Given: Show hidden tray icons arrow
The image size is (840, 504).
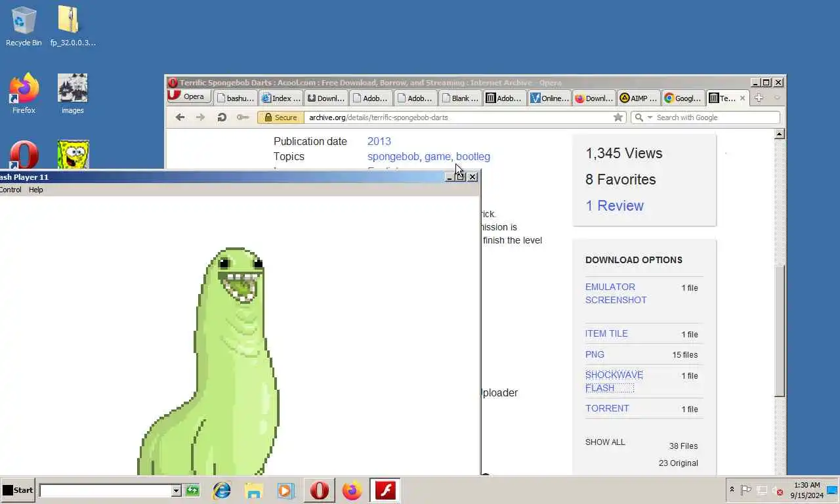Looking at the screenshot, I should click(732, 490).
